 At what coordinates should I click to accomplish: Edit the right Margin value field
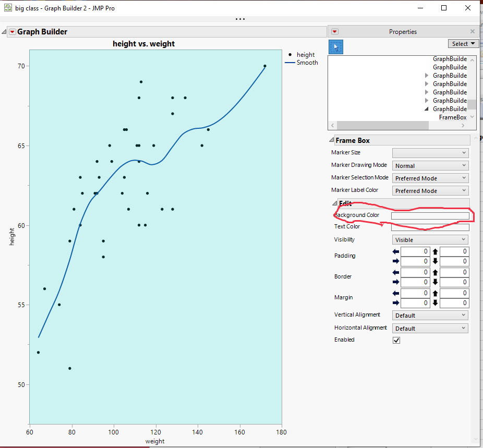pos(415,303)
